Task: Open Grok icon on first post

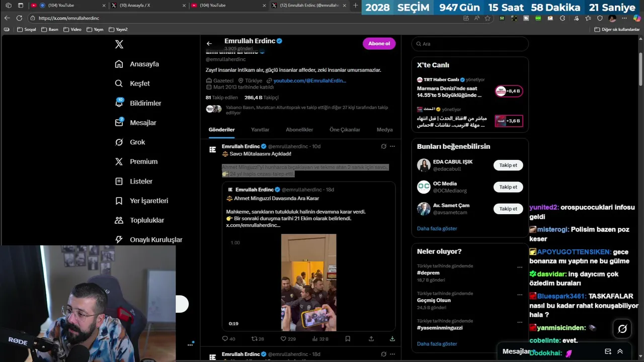Action: pyautogui.click(x=383, y=146)
